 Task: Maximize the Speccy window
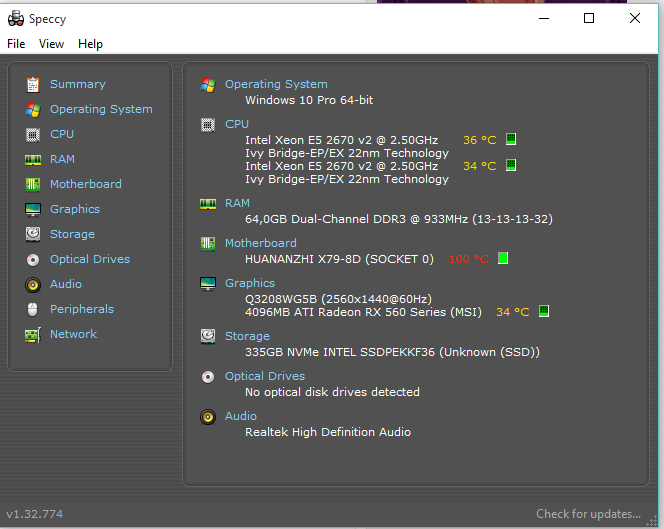(589, 18)
